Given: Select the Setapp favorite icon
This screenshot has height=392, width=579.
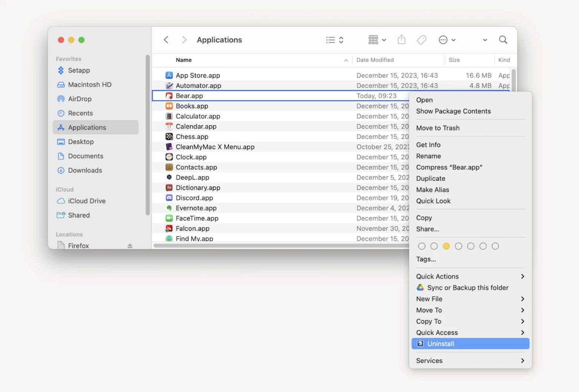Looking at the screenshot, I should 61,70.
